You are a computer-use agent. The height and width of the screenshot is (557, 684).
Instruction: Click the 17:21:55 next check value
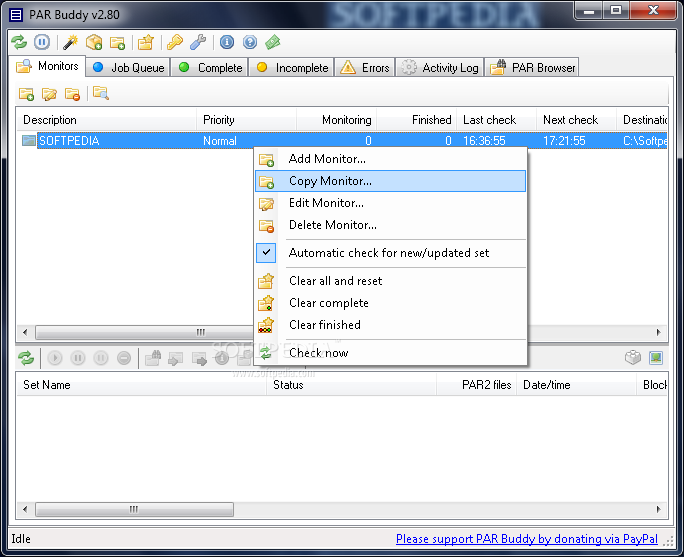pos(564,141)
